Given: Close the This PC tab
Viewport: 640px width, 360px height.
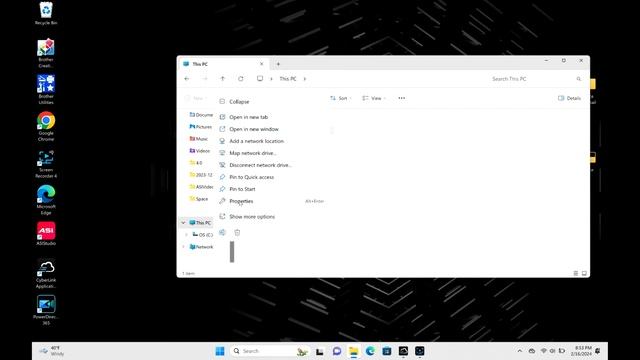Looking at the screenshot, I should (x=262, y=64).
